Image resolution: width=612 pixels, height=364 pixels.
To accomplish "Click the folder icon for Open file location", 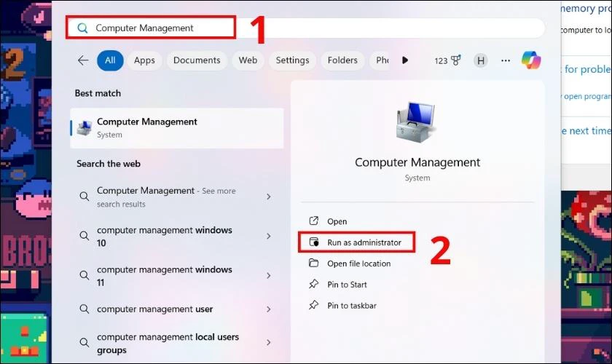I will (314, 263).
